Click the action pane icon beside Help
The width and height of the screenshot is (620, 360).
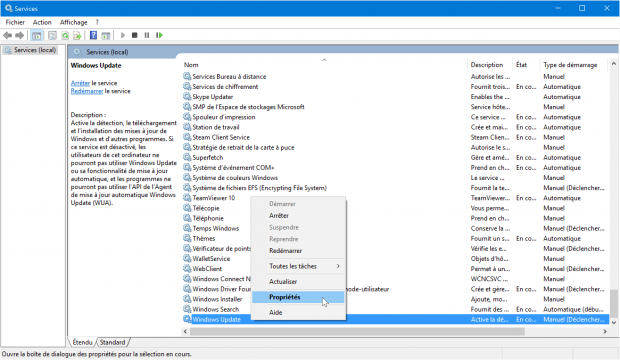click(x=106, y=36)
